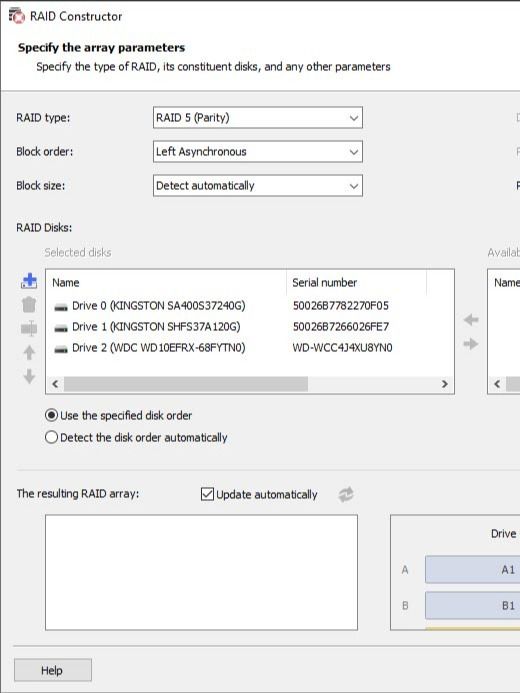
Task: Click serial number 50026B7782270F05
Action: point(341,306)
